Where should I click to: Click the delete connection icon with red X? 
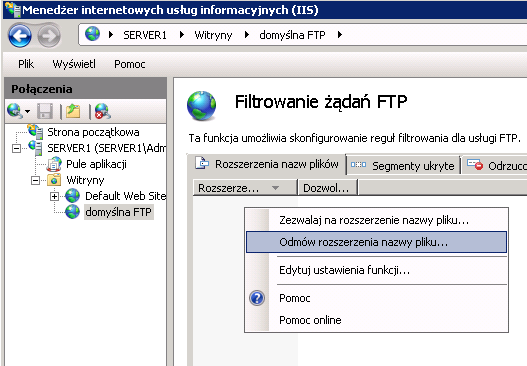103,111
